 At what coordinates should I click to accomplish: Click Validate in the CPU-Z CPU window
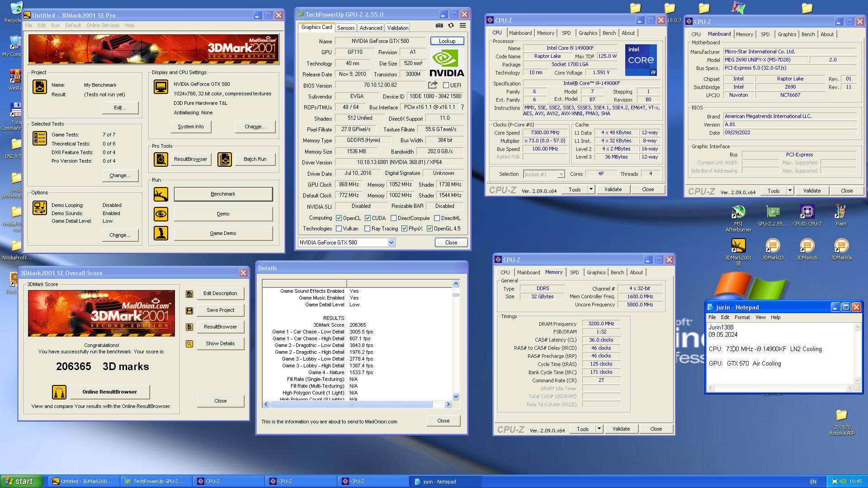point(613,189)
